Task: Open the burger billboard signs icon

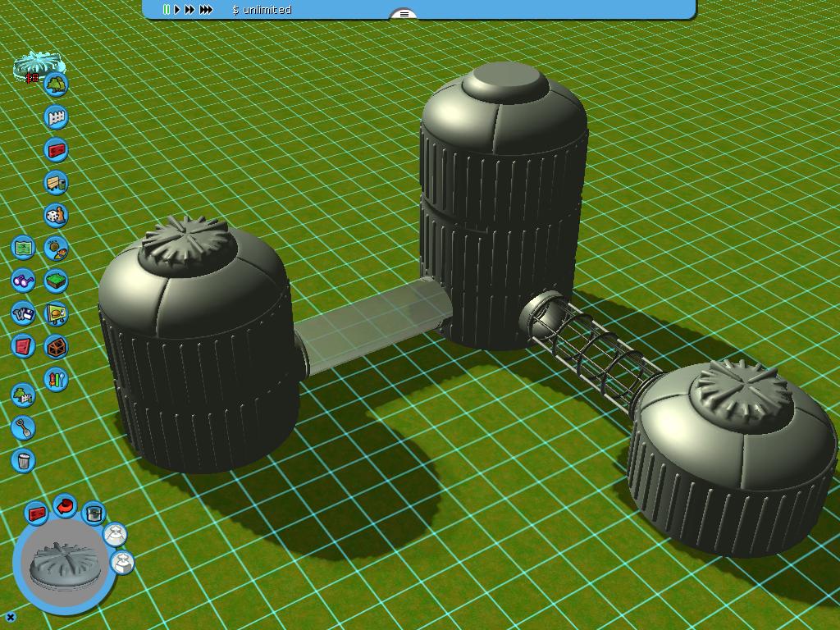Action: (x=56, y=314)
